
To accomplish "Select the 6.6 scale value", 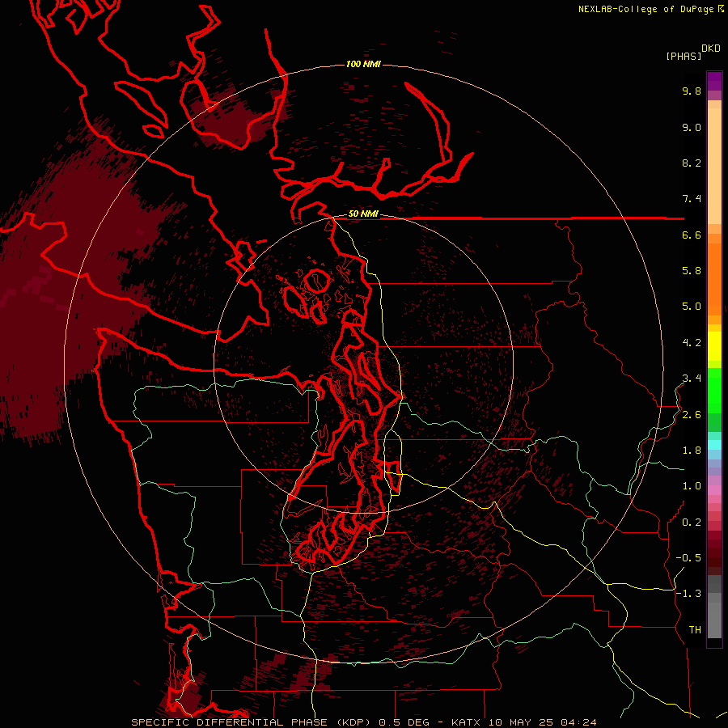I will (692, 235).
